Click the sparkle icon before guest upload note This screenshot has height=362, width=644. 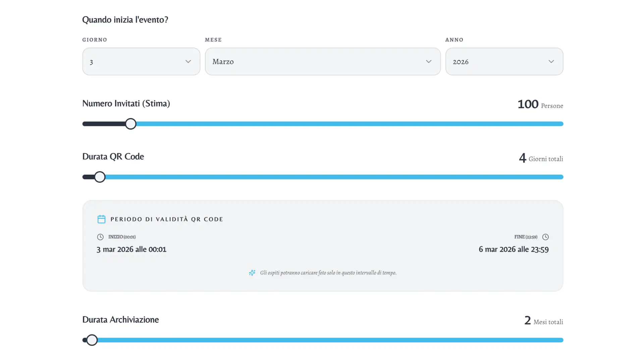(252, 273)
